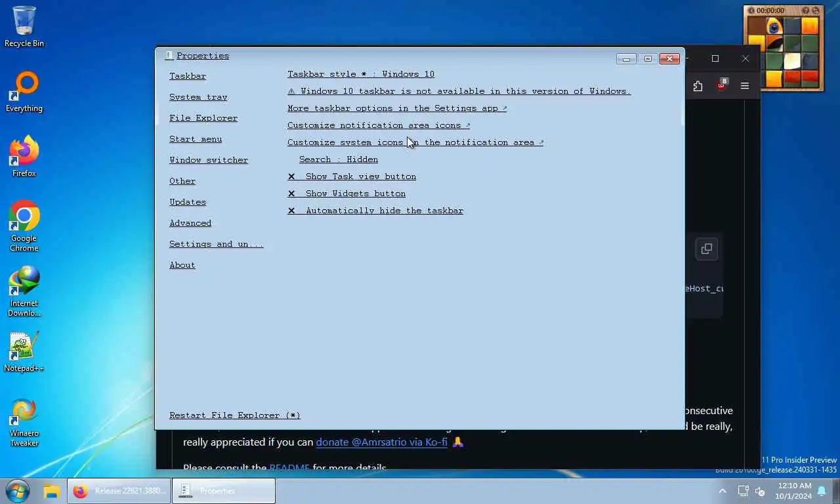Open the Firefox extensions puzzle icon

698,86
